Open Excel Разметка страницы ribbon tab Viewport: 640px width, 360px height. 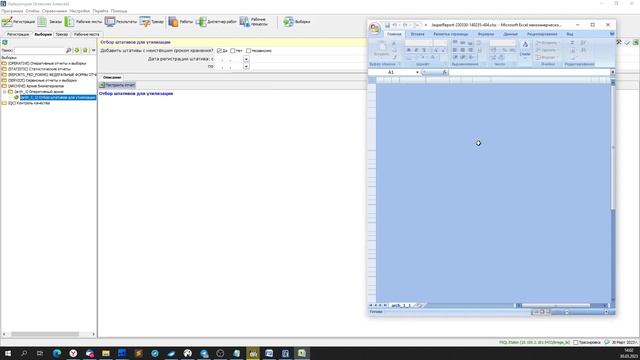click(451, 34)
